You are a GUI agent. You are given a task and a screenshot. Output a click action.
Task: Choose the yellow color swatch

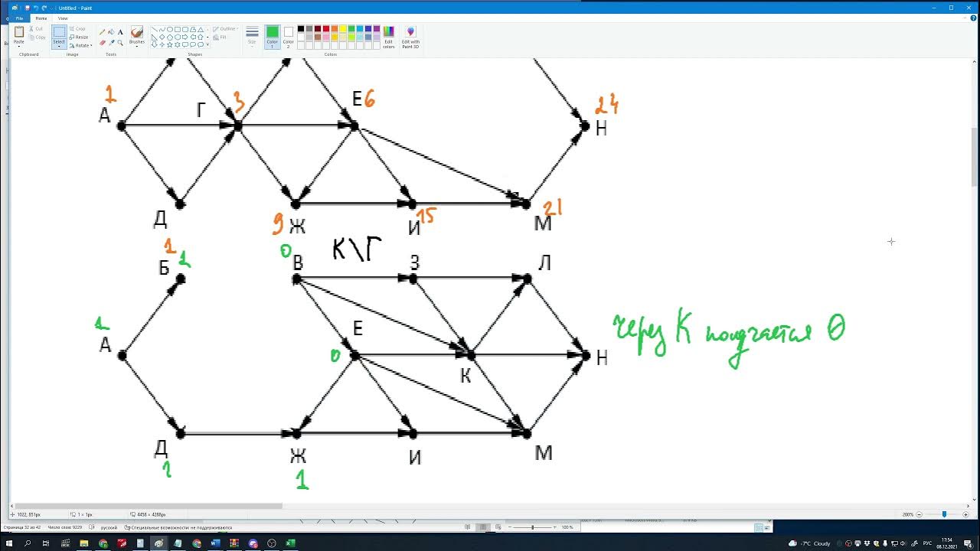pos(343,28)
